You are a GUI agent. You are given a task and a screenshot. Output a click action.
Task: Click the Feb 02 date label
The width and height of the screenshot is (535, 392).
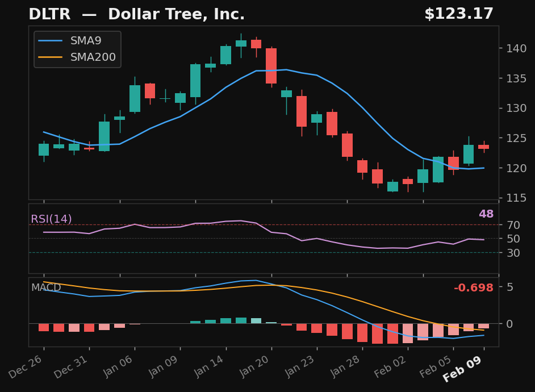(x=390, y=366)
